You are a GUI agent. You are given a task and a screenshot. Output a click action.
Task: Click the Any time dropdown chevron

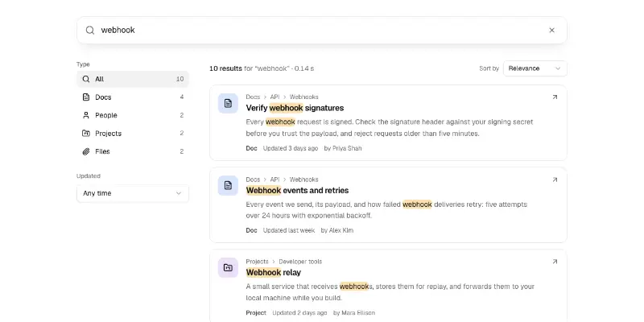tap(179, 193)
